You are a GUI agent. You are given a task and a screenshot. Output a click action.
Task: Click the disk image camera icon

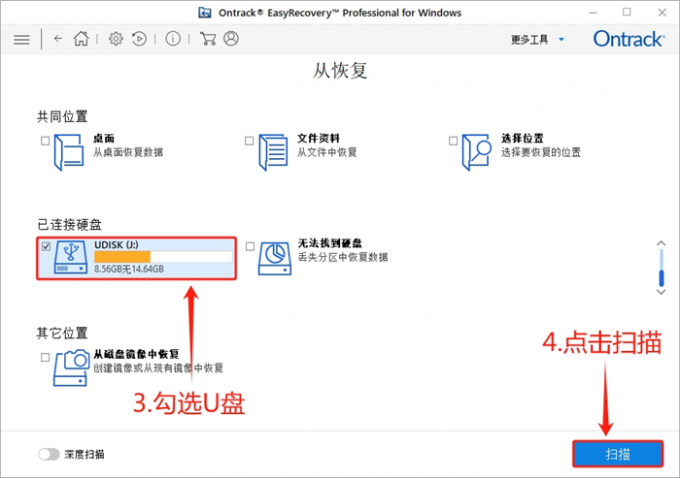pos(71,368)
